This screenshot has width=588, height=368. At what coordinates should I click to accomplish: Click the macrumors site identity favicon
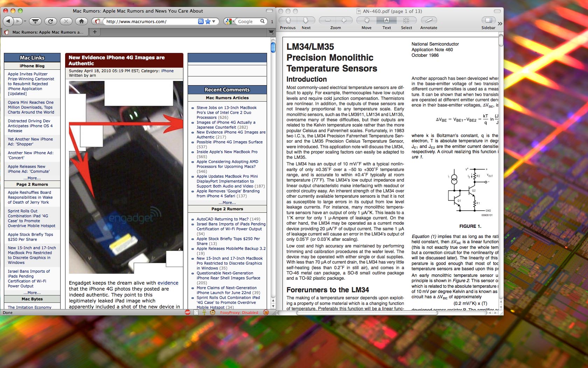click(98, 21)
